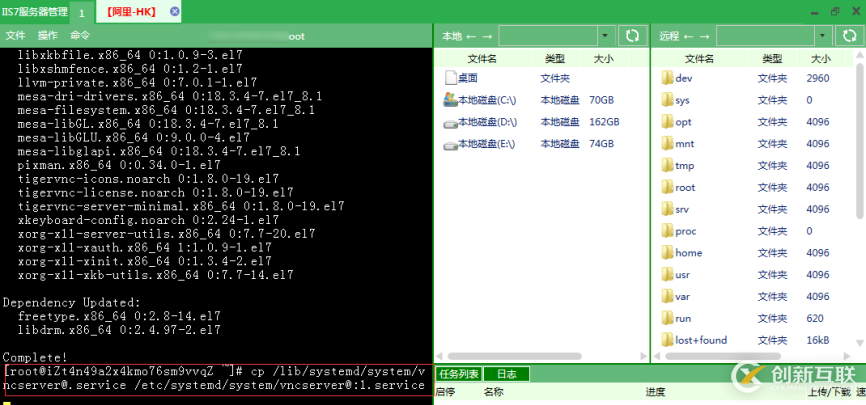Sort remote files by 大小 column
866x405 pixels.
(821, 59)
